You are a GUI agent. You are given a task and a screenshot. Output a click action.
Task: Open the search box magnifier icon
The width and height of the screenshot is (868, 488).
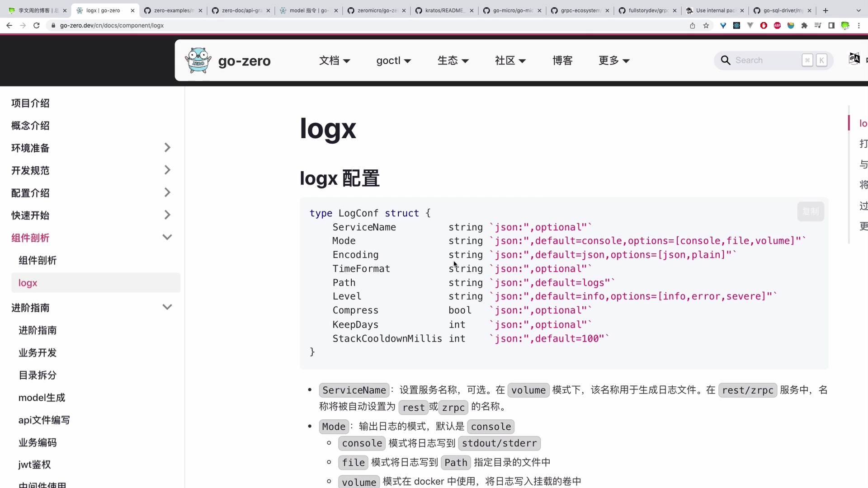(726, 60)
